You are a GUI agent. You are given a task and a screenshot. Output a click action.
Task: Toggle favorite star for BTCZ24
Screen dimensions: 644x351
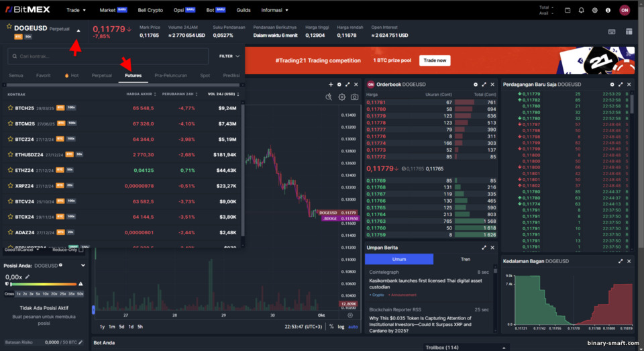10,139
